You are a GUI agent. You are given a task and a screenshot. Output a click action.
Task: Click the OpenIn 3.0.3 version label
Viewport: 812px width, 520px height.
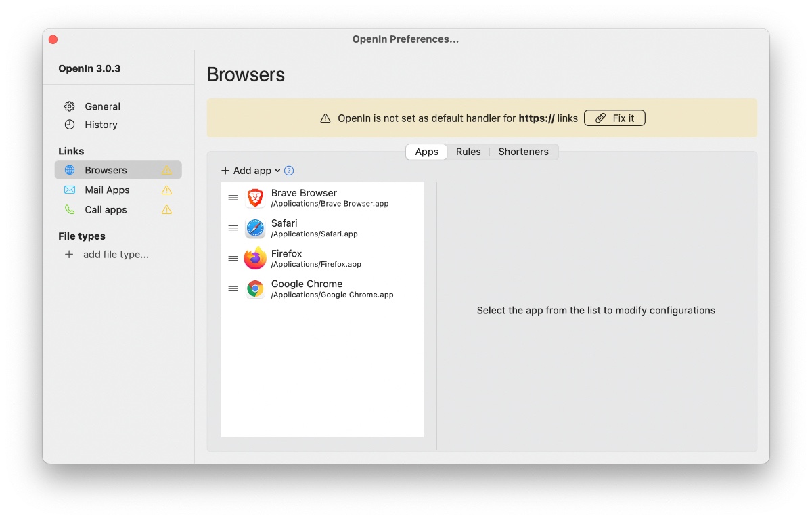89,68
